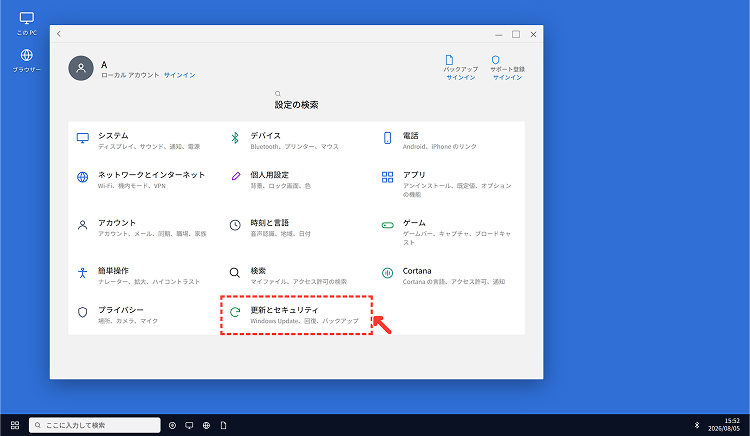Open the アプリ category title

(414, 175)
